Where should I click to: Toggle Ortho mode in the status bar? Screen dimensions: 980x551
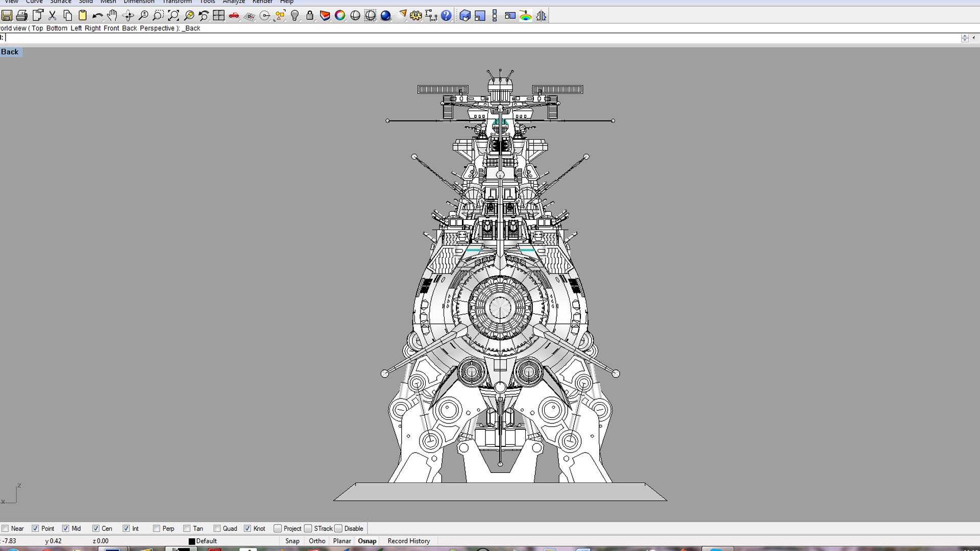[x=317, y=541]
